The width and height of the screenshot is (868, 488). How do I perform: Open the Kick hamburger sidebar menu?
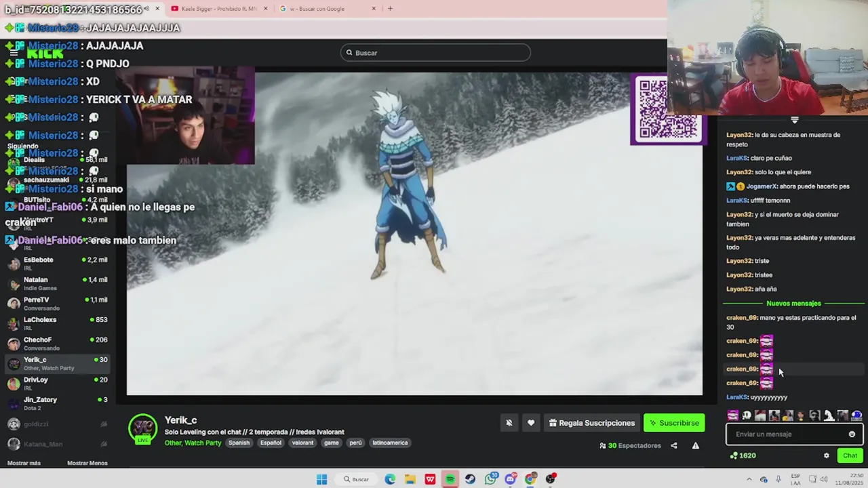[13, 53]
